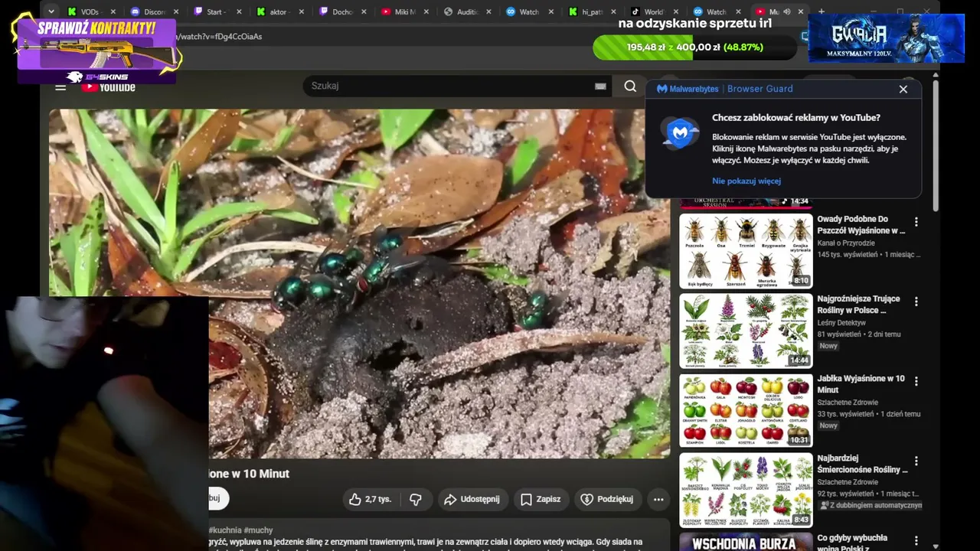
Task: Click the video player showing green flies
Action: (359, 284)
